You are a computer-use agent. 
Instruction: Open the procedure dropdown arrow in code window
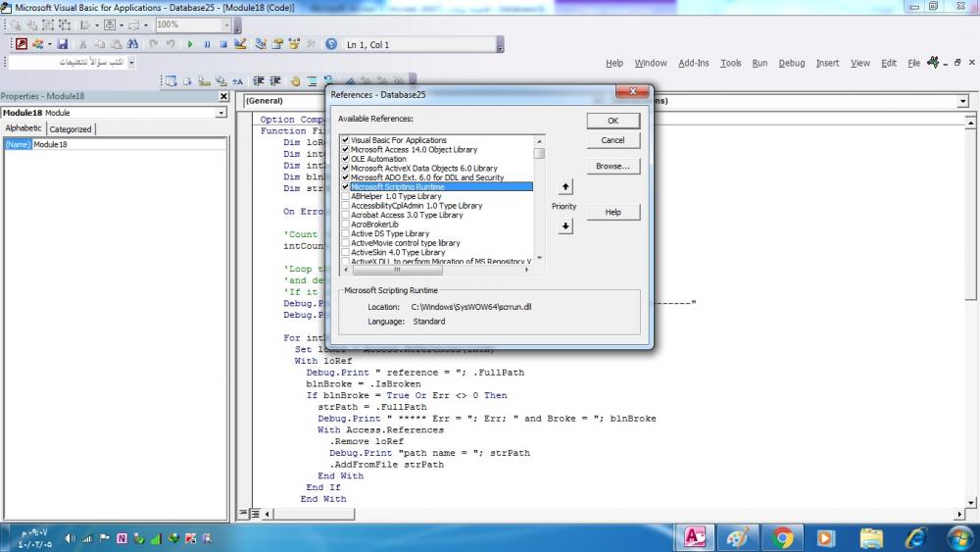[963, 101]
